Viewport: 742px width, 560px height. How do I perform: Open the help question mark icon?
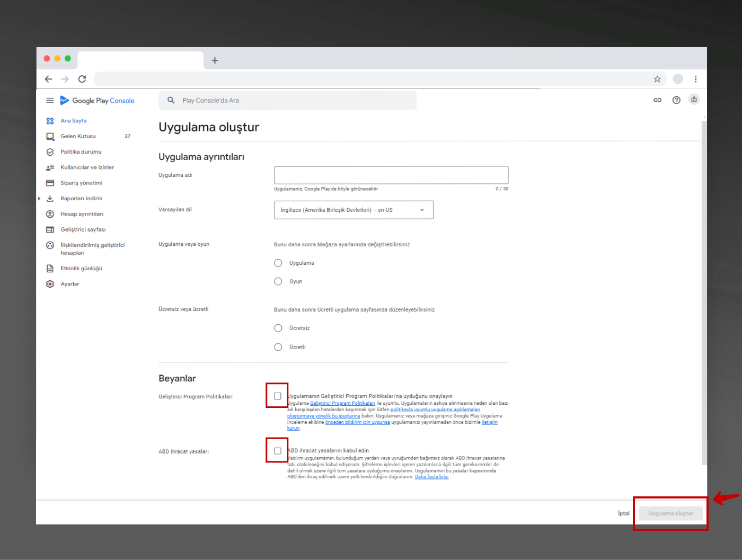(676, 100)
